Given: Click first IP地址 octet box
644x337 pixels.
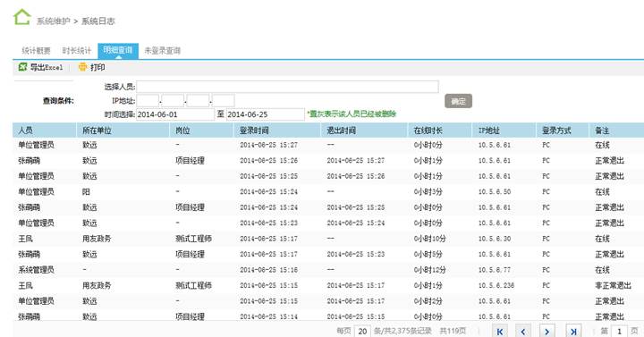Looking at the screenshot, I should [148, 101].
